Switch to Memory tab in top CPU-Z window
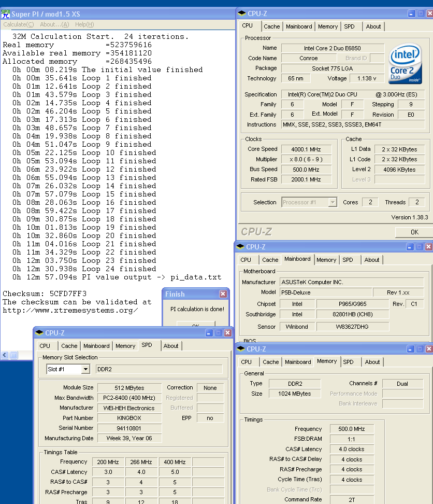 [328, 26]
